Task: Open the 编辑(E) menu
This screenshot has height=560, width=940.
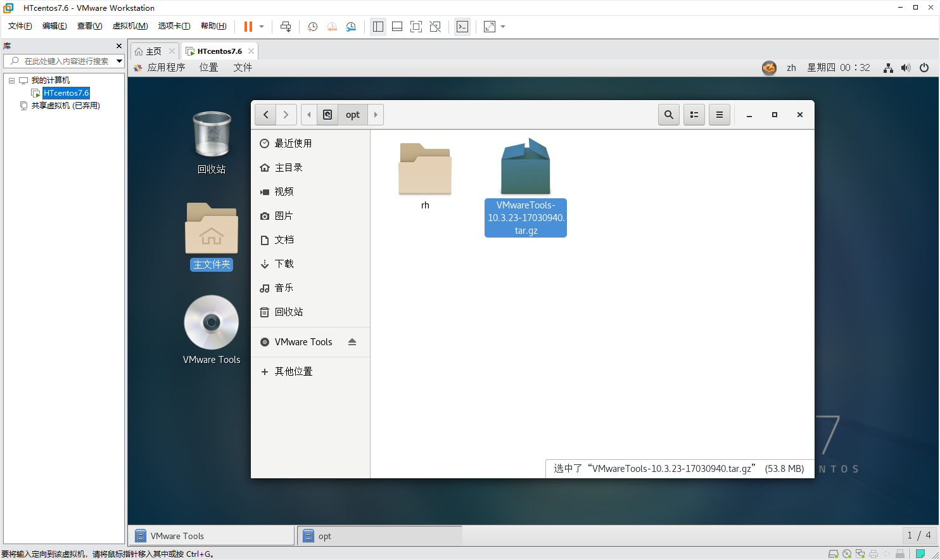Action: [x=54, y=26]
